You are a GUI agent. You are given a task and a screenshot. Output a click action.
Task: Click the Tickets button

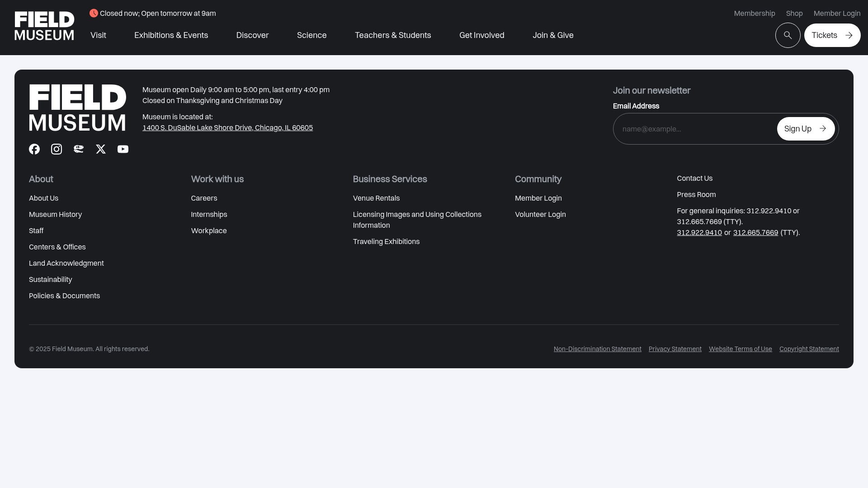click(x=832, y=35)
